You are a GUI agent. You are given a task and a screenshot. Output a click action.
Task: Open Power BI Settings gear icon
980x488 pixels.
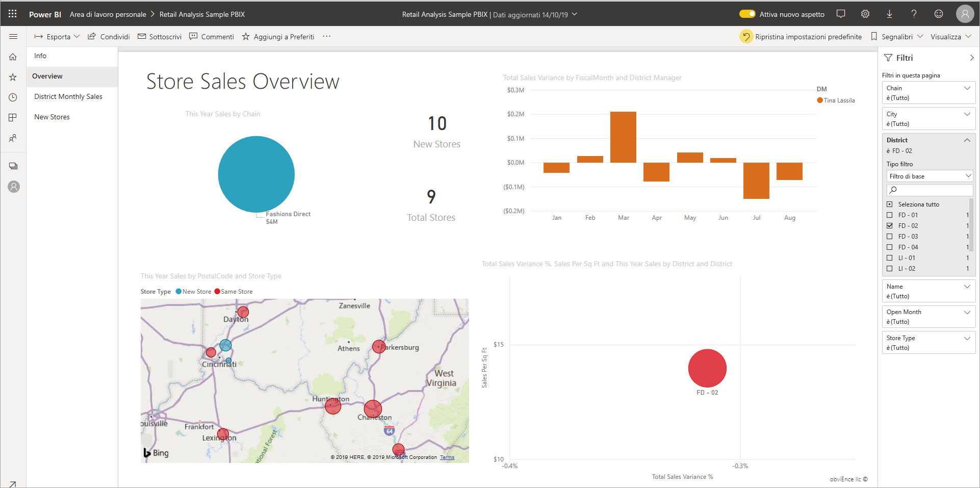(x=865, y=14)
